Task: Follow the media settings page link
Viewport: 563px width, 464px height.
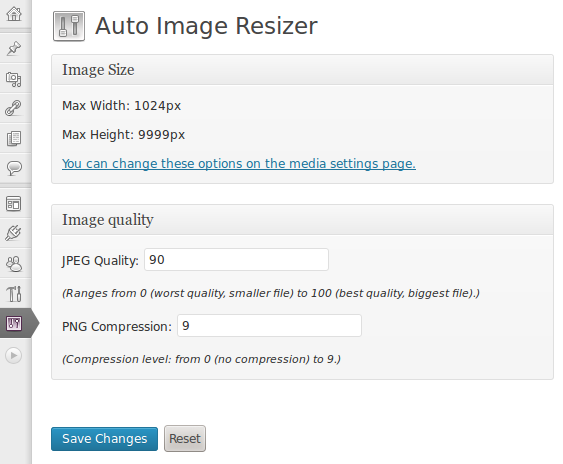Action: point(239,164)
